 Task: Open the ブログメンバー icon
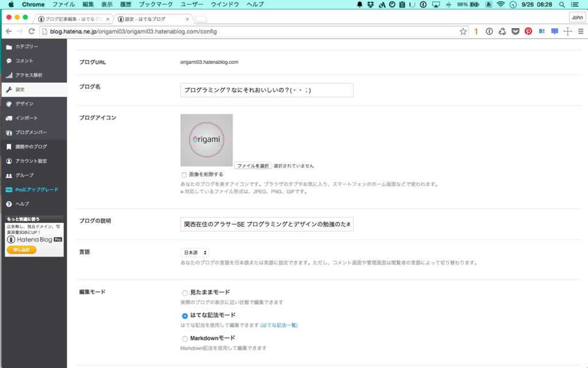tap(9, 133)
